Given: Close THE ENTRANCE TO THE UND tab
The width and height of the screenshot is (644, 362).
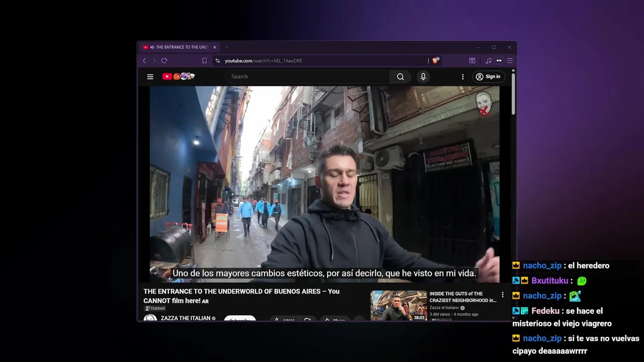Looking at the screenshot, I should coord(215,47).
